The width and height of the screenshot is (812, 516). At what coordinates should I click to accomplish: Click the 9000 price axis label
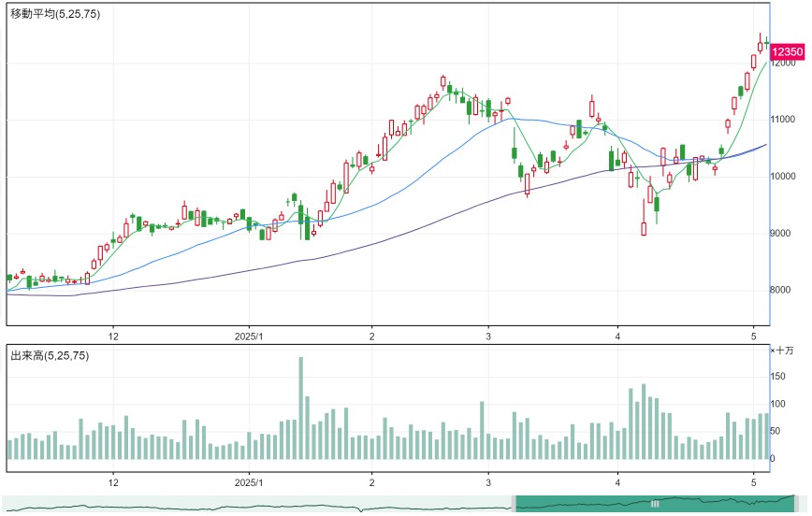[x=780, y=234]
